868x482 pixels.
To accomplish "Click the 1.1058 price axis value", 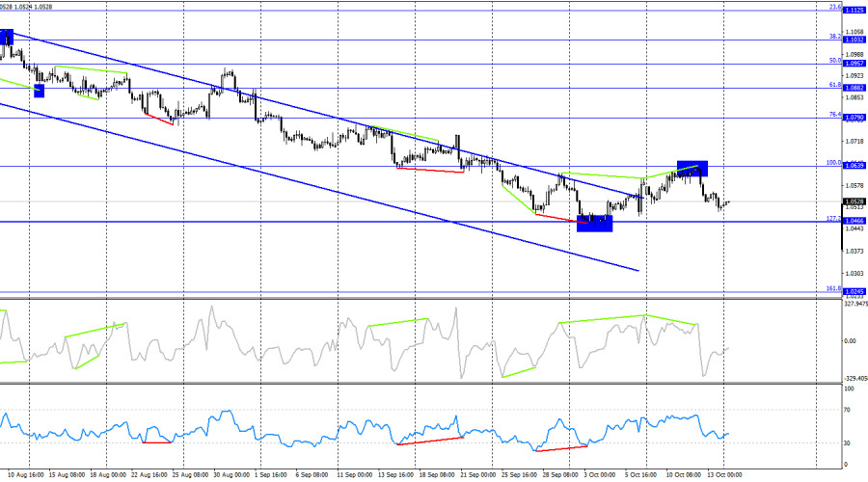I will (x=854, y=32).
